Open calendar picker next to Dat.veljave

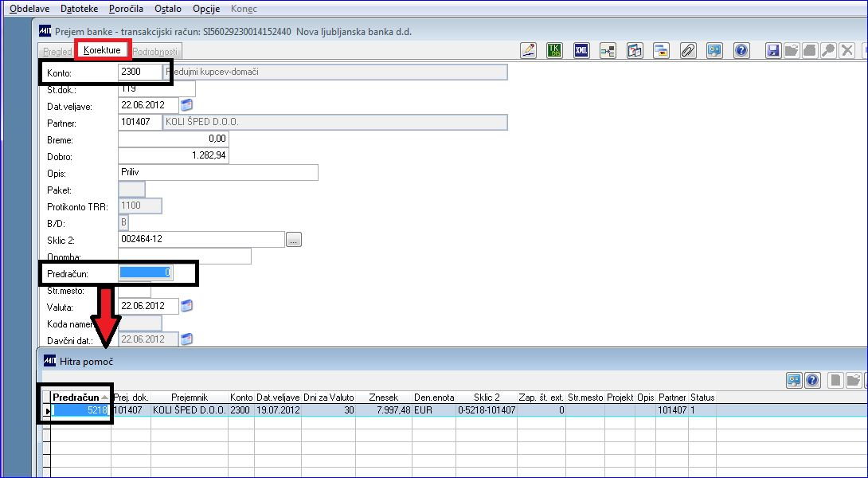[x=186, y=104]
